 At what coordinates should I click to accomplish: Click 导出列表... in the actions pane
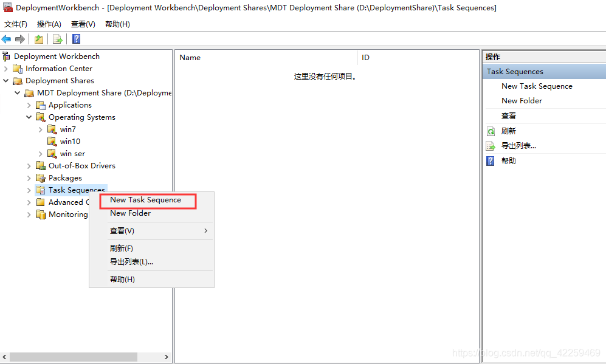pyautogui.click(x=518, y=146)
